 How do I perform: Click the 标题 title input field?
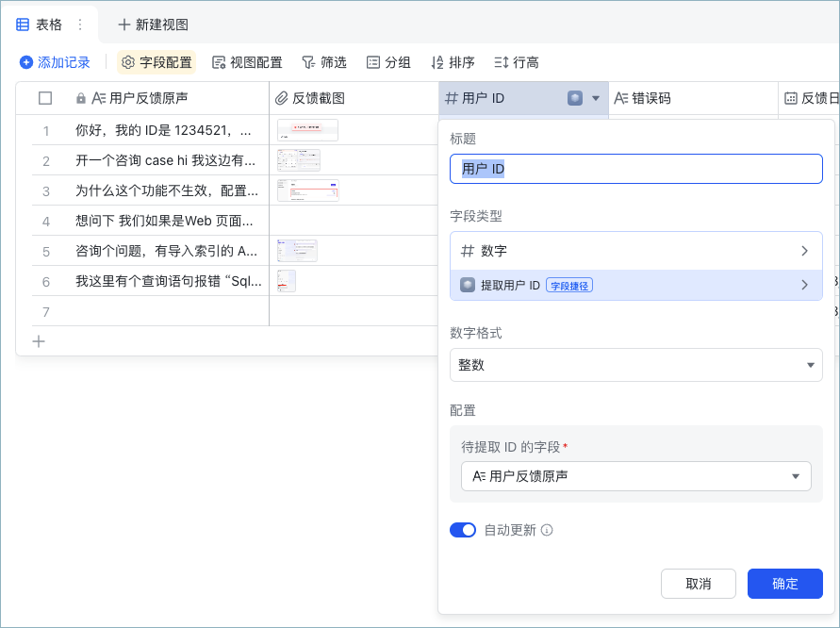tap(636, 169)
